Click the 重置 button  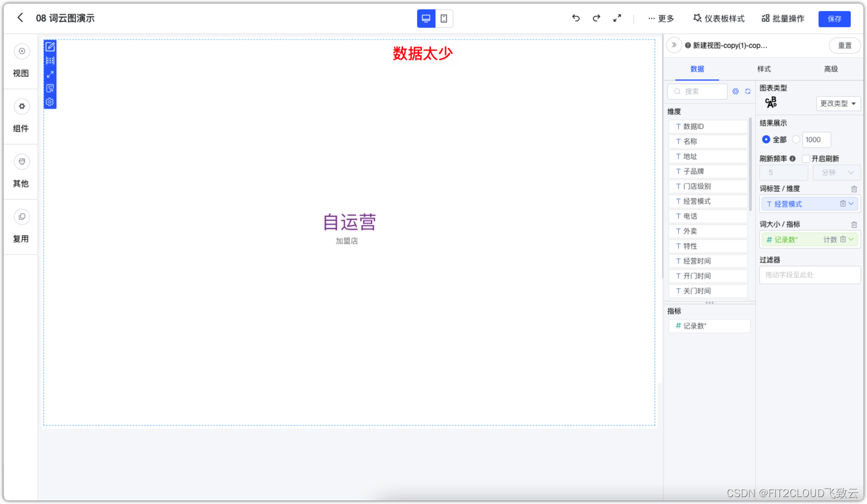845,45
